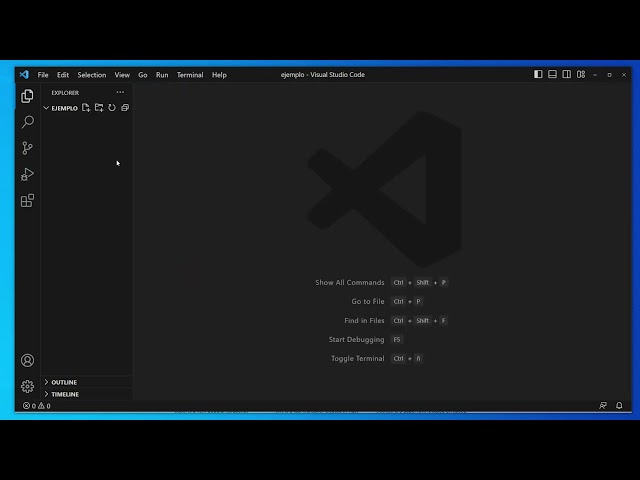The image size is (640, 480).
Task: Click the EXPLORER panel title
Action: [65, 93]
